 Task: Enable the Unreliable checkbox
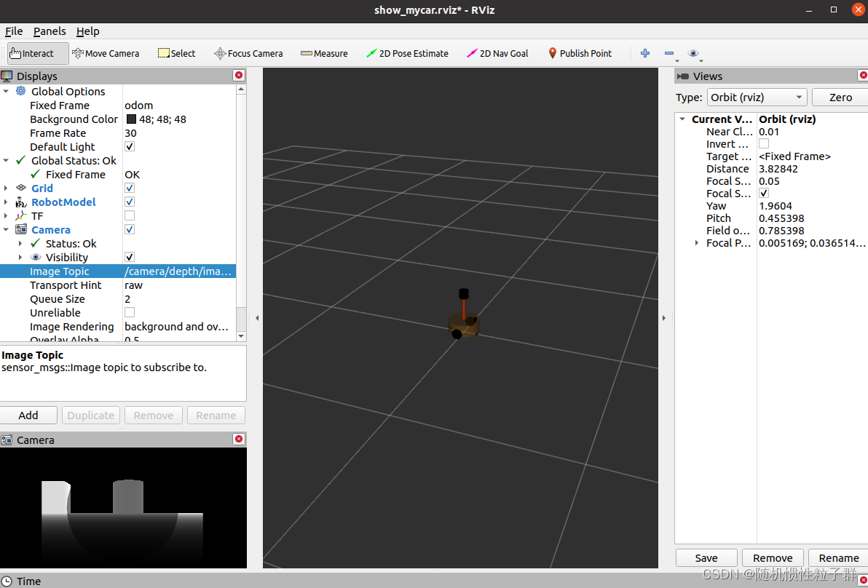tap(130, 312)
